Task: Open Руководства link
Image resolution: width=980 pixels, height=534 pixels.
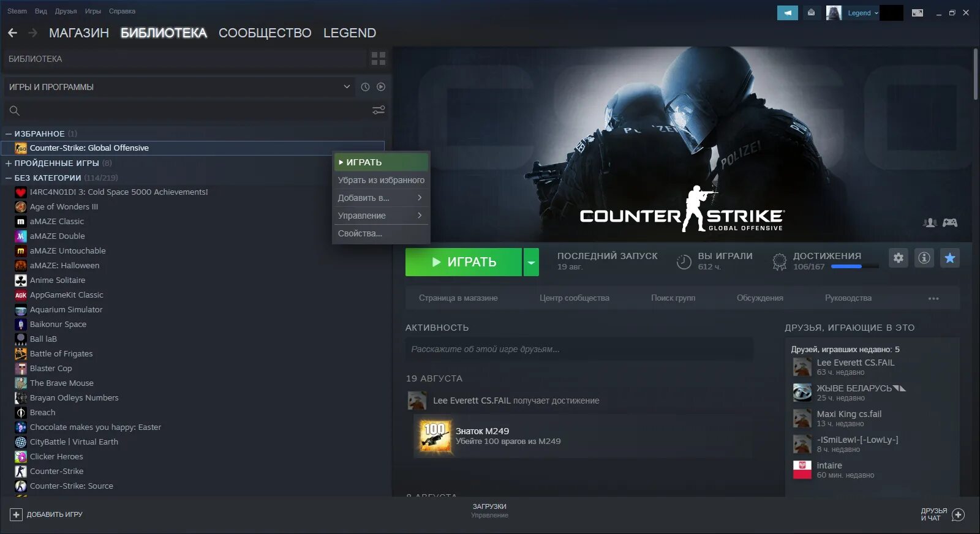Action: pos(848,298)
